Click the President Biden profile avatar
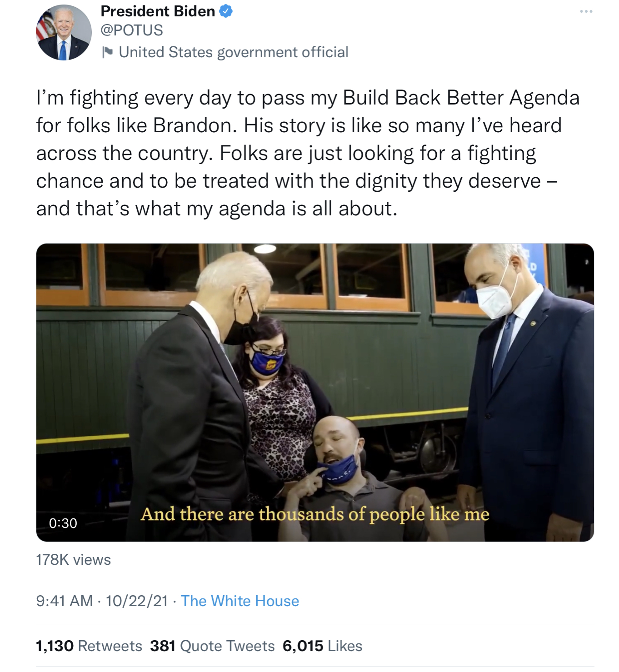Viewport: 619px width, 672px height. click(64, 33)
